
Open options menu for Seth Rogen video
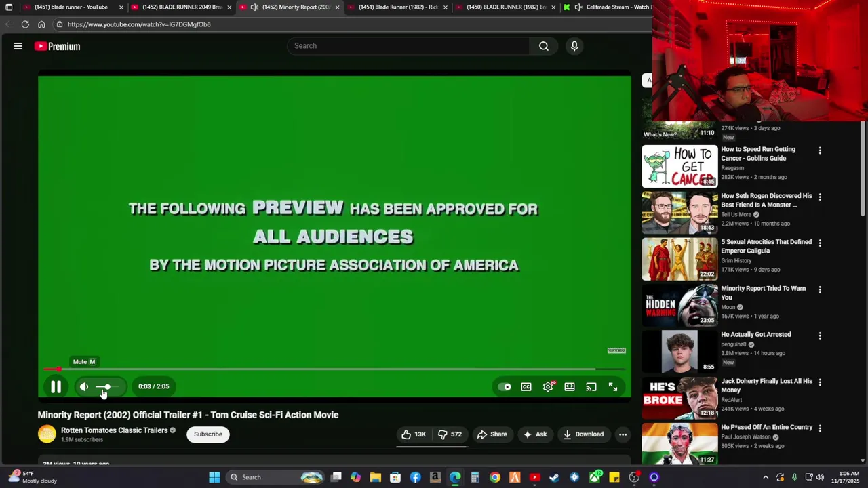tap(820, 197)
